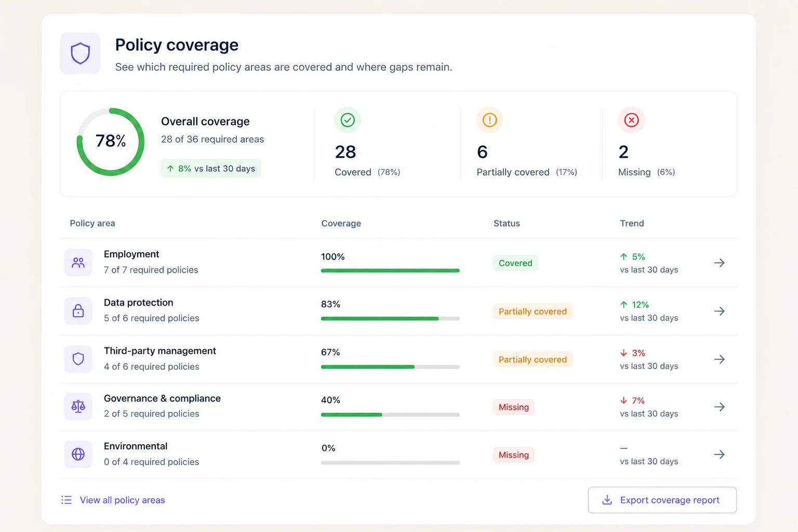Click the 12% trend for Data protection
Viewport: 798px width, 532px height.
(634, 304)
